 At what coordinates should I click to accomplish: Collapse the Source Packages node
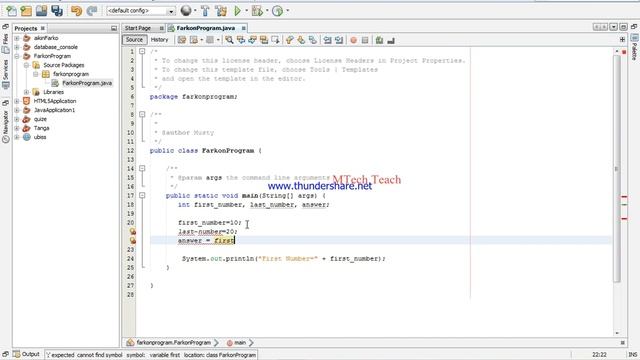click(x=26, y=65)
